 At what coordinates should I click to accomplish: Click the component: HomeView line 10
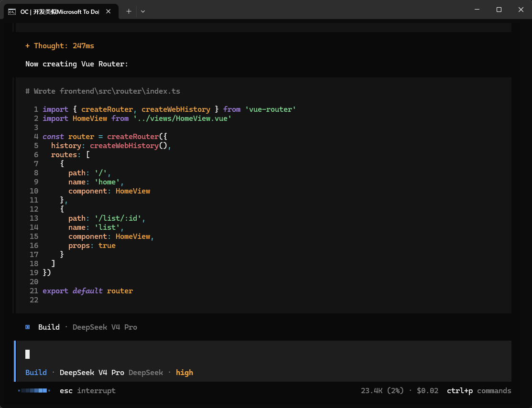109,191
